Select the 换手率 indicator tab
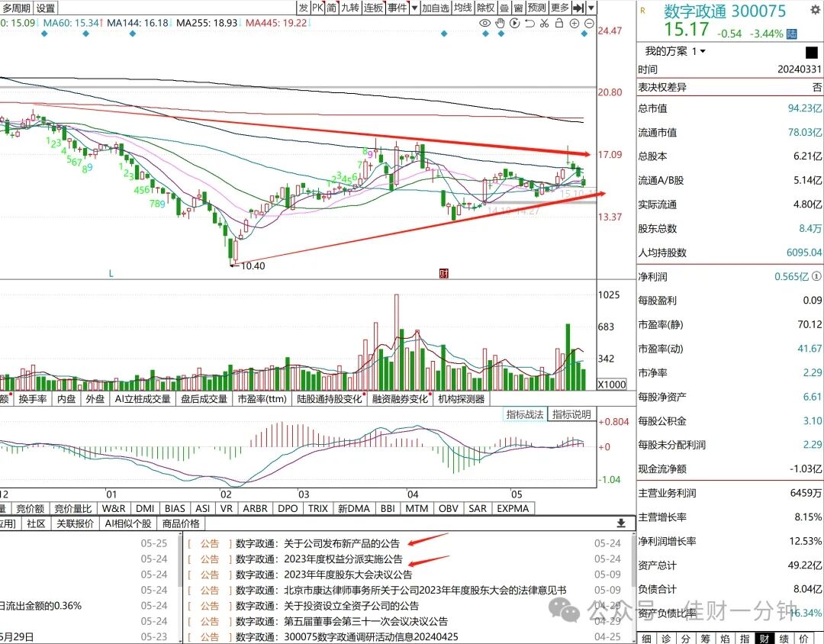Viewport: 824px width, 644px height. (x=33, y=399)
